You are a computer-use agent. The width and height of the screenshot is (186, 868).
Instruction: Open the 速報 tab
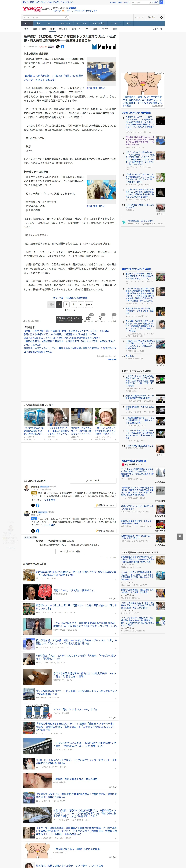pyautogui.click(x=38, y=23)
